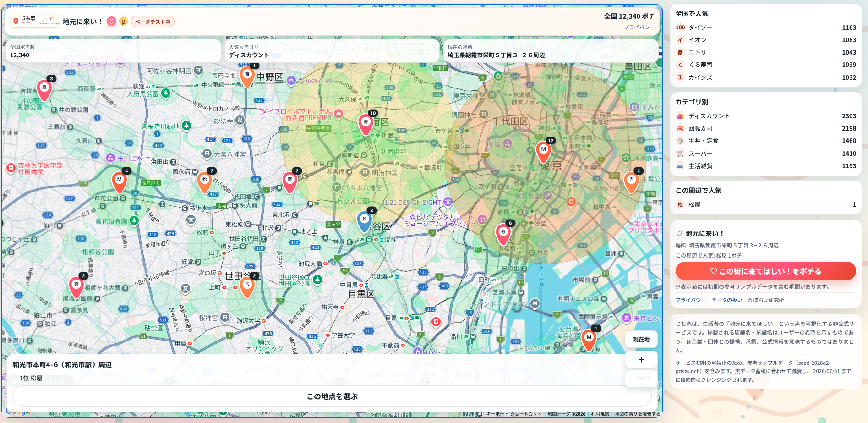This screenshot has width=868, height=423.
Task: Click the 大宮八幡宮 shrine marker on the map
Action: [x=207, y=154]
